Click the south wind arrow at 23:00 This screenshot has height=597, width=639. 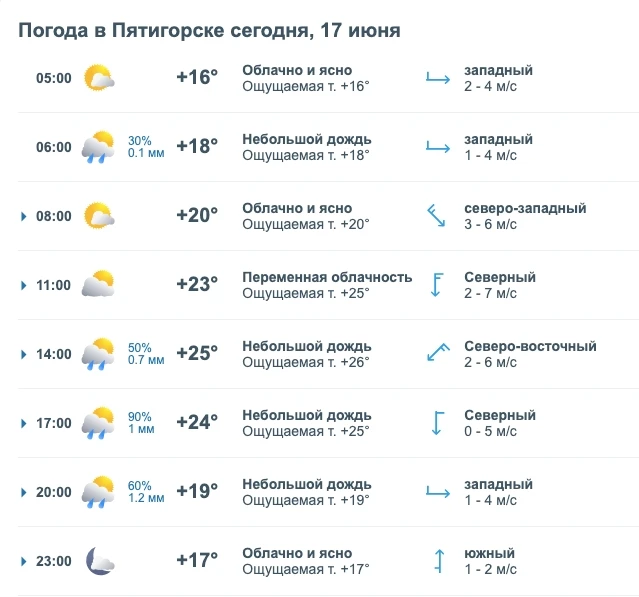439,561
